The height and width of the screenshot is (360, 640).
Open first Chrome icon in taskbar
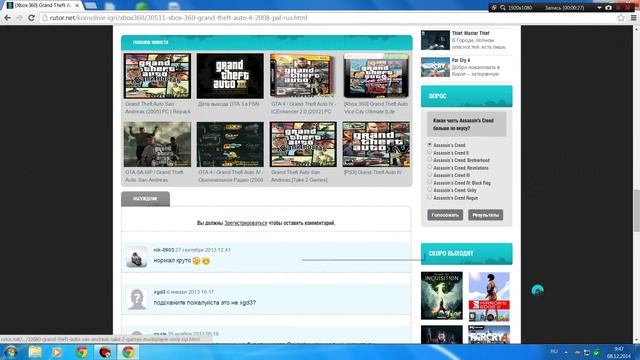(x=81, y=352)
